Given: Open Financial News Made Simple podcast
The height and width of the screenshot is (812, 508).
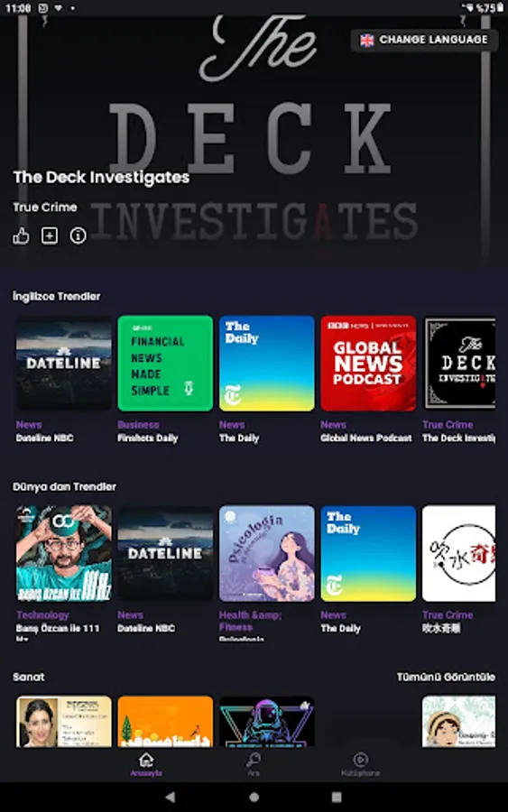Looking at the screenshot, I should pos(165,363).
